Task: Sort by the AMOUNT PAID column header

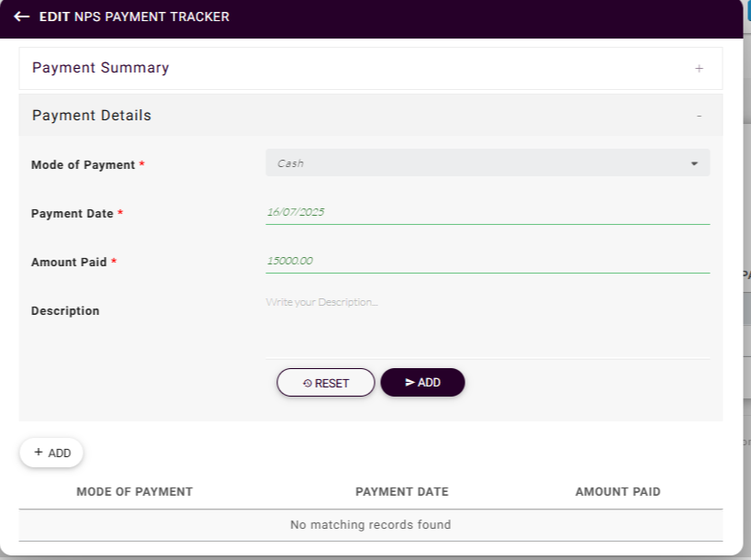Action: 618,492
